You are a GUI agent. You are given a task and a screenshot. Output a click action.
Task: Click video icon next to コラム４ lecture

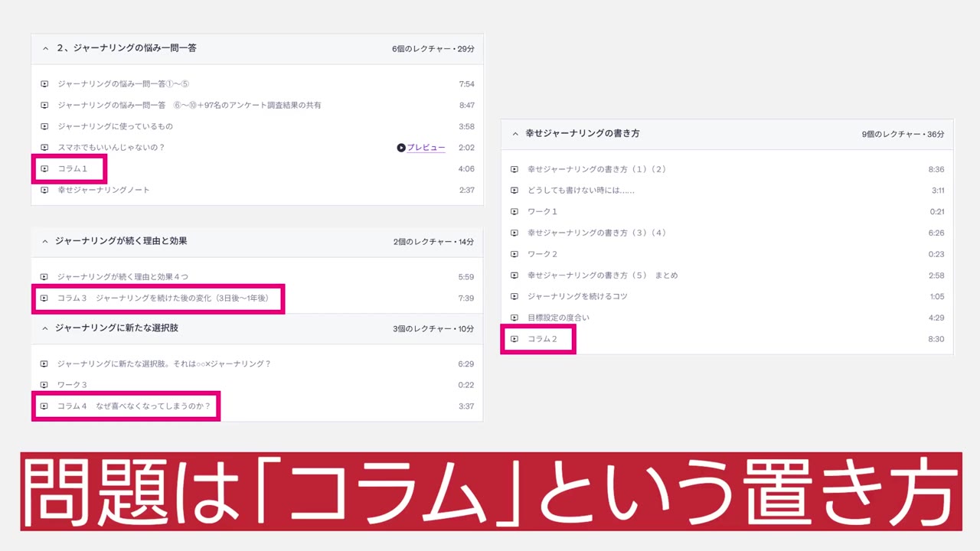(x=44, y=406)
